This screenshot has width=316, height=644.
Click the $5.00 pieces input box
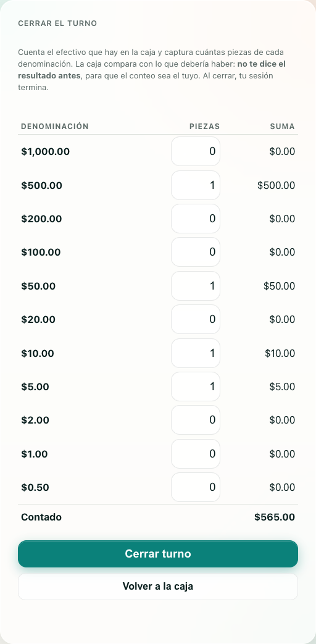[196, 387]
